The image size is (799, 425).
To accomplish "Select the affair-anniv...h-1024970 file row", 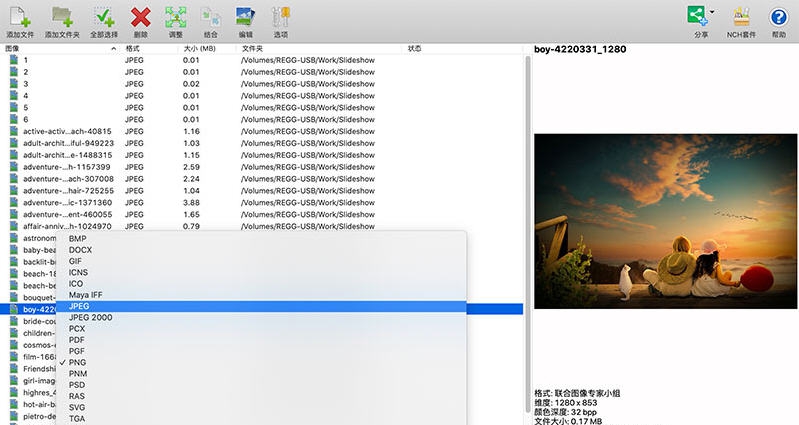I will [261, 226].
